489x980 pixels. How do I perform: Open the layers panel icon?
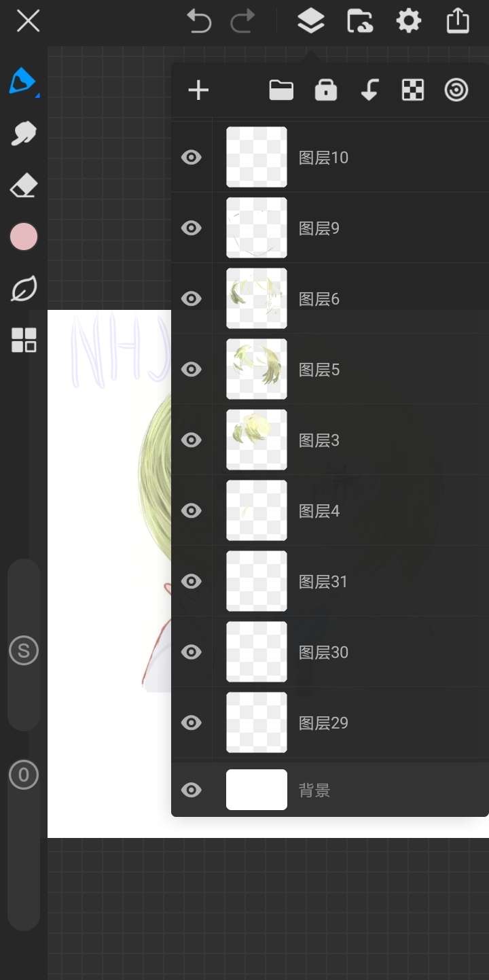(310, 22)
